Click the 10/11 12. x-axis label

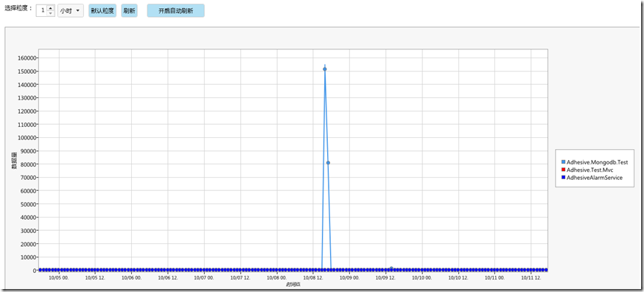pos(531,278)
